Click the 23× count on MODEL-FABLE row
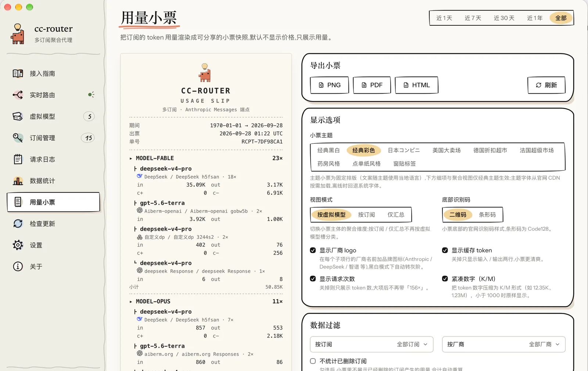Screen dimensions: 588x371 (x=277, y=158)
